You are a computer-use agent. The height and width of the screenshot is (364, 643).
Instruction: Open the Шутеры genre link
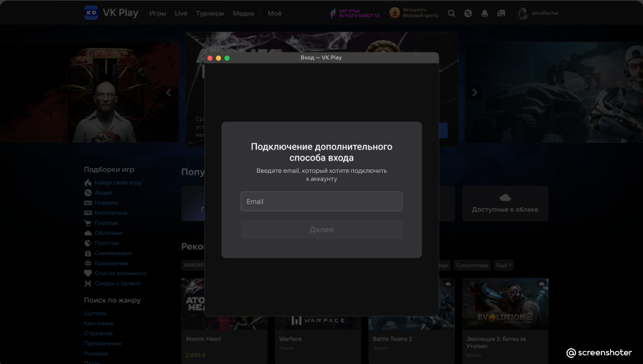point(95,313)
